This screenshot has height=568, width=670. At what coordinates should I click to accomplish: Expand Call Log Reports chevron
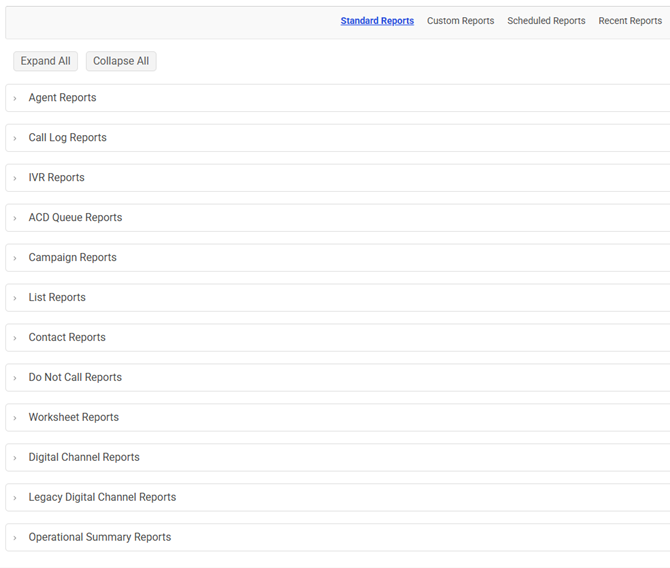click(x=15, y=138)
